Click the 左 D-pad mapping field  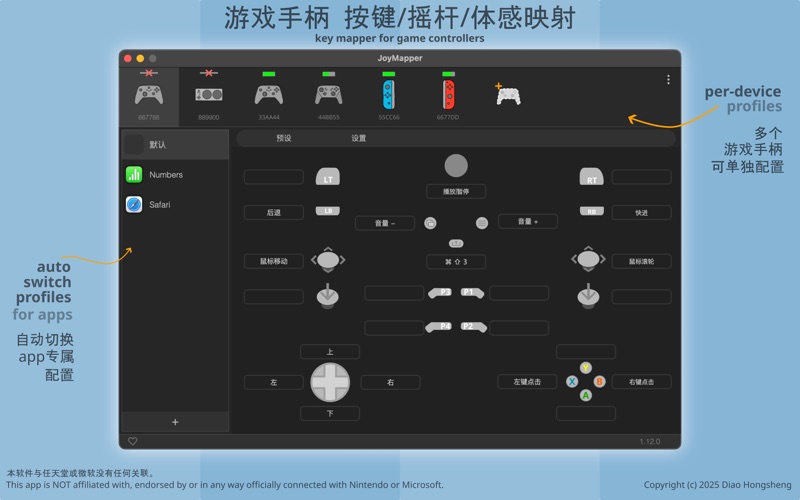coord(273,382)
